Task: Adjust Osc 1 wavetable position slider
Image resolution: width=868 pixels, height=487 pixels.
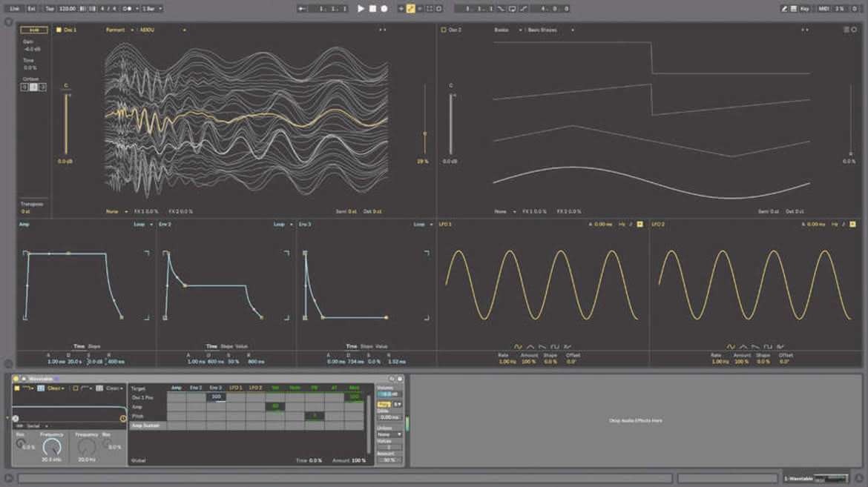Action: pos(424,119)
